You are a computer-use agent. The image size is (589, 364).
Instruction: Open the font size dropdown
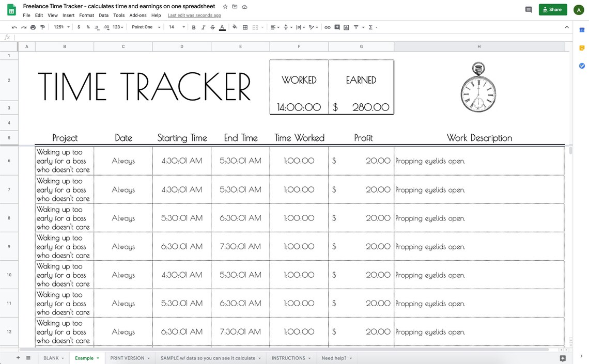[174, 27]
